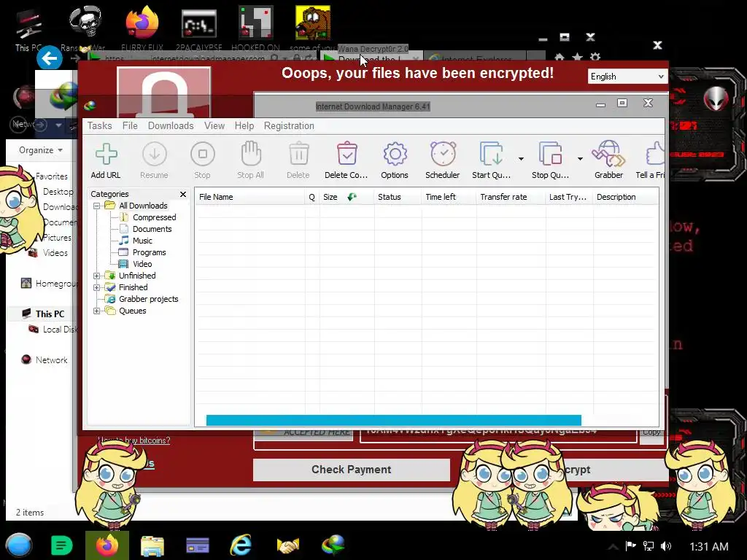Select Network in Explorer sidebar
Image resolution: width=747 pixels, height=560 pixels.
point(51,360)
